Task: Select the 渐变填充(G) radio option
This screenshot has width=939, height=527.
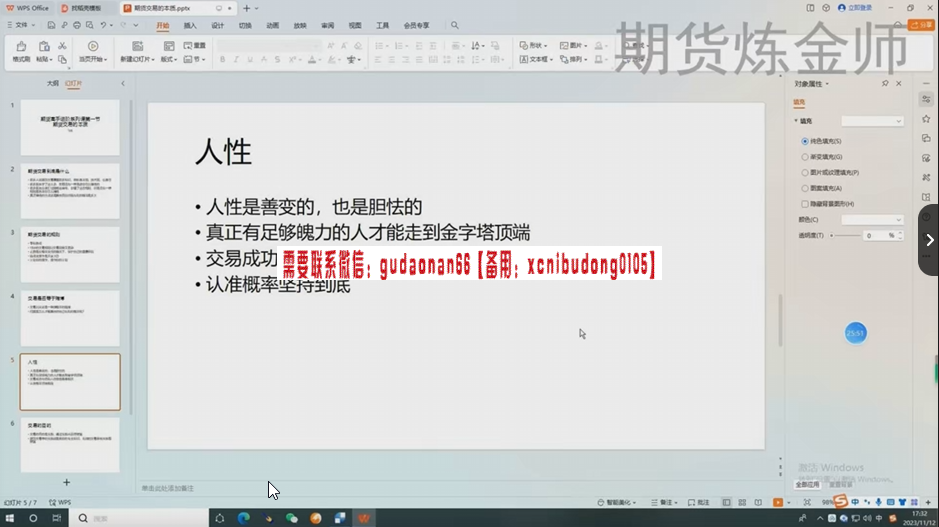Action: pos(805,157)
